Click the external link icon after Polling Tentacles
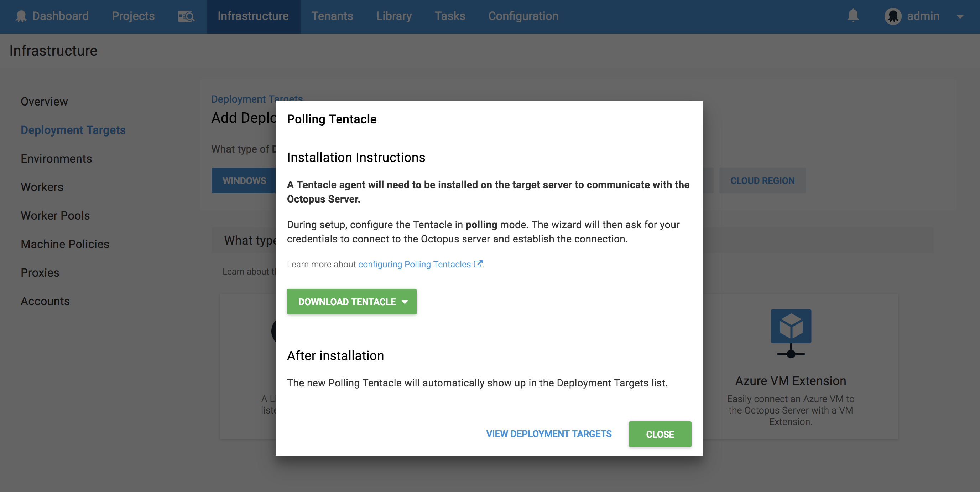 (478, 264)
